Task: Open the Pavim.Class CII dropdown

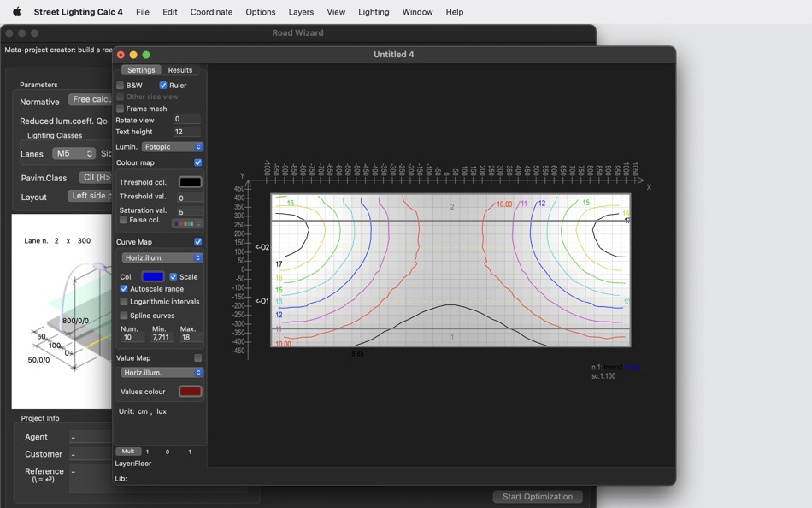Action: [96, 177]
